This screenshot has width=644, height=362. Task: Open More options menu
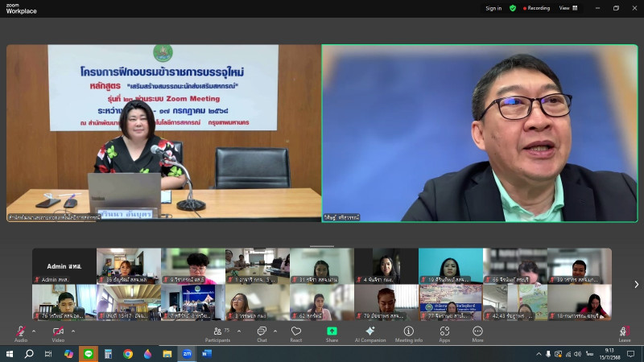point(477,334)
